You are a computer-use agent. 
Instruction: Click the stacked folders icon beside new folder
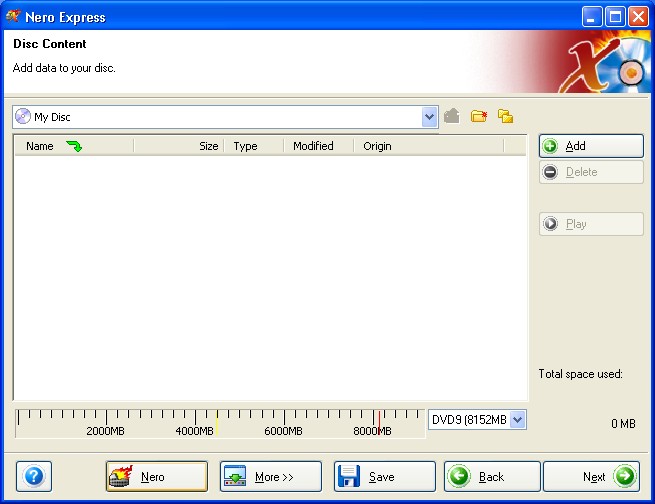pyautogui.click(x=505, y=116)
